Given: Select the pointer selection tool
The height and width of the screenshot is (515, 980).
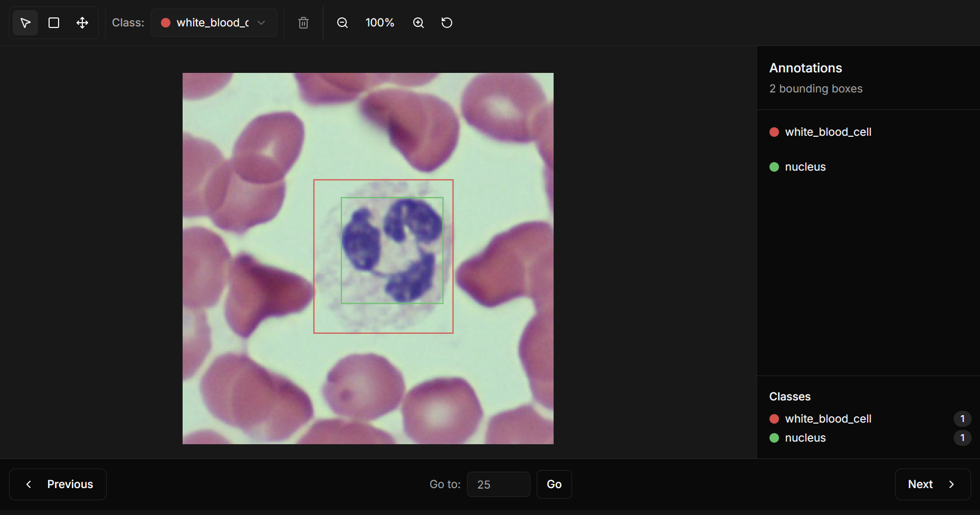Looking at the screenshot, I should (x=25, y=23).
